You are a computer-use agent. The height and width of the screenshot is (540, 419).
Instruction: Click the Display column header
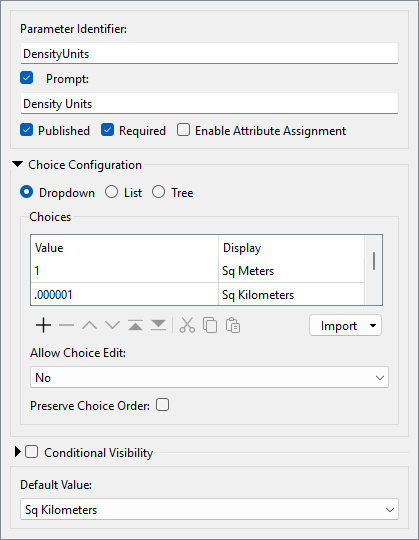point(292,248)
